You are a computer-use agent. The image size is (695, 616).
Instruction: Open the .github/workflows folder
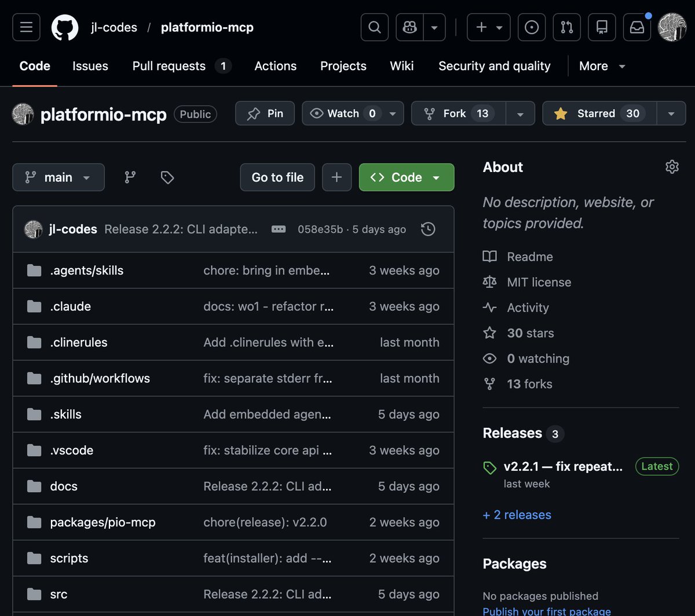[x=100, y=378]
